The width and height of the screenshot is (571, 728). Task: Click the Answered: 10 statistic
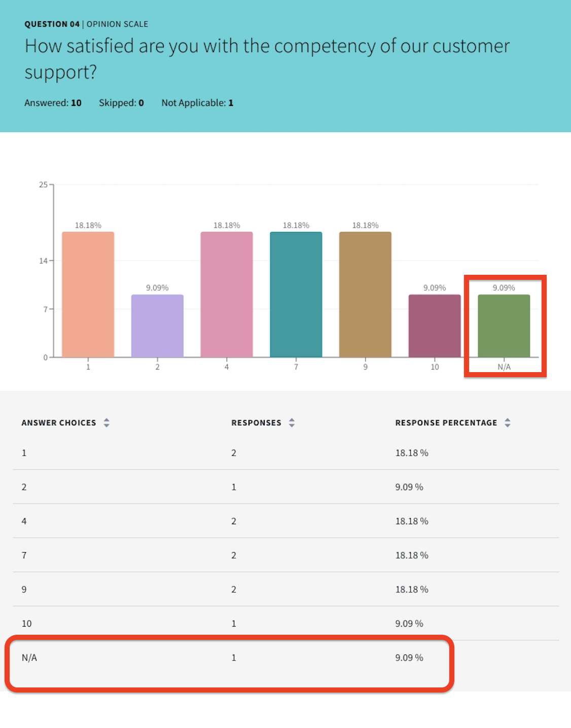click(x=53, y=103)
